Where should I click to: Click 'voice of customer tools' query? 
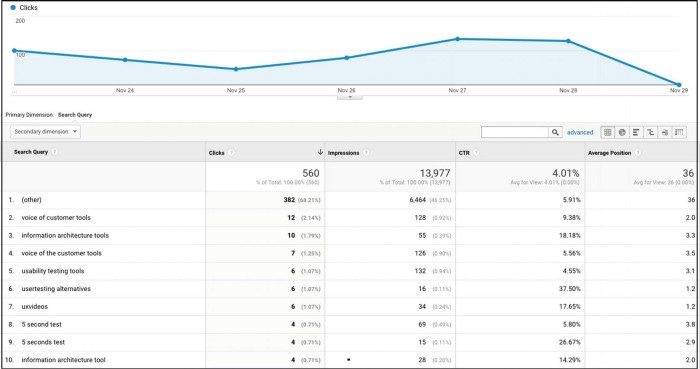56,218
